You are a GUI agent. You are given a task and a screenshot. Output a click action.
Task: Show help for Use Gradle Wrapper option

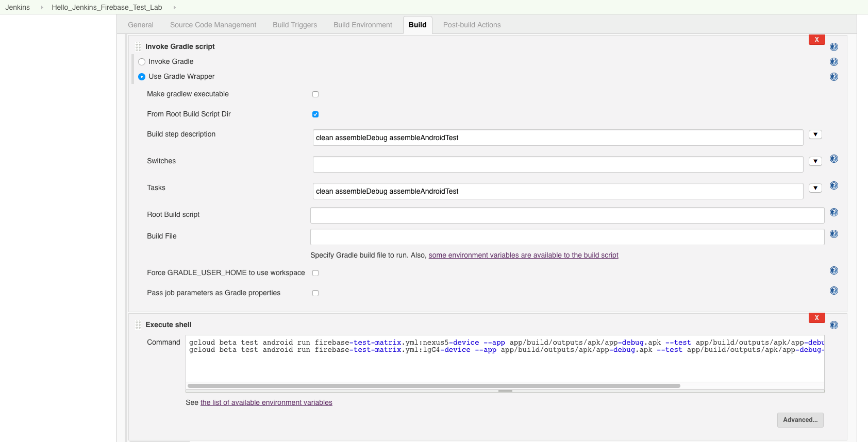click(834, 77)
